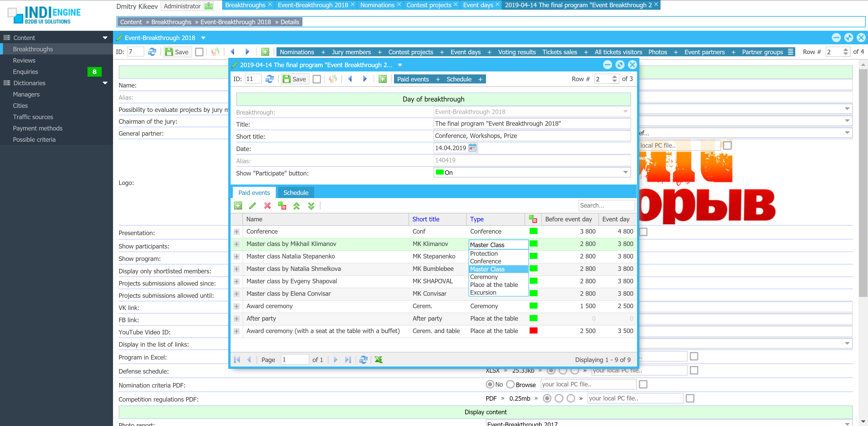Image resolution: width=868 pixels, height=426 pixels.
Task: Click the refresh icon in the grid paging bar
Action: (x=363, y=360)
